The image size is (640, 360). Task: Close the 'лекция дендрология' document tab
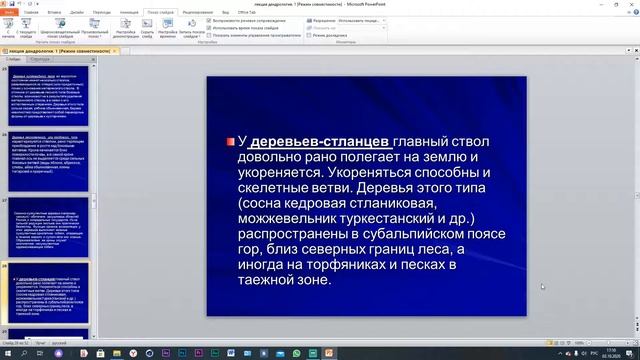115,51
